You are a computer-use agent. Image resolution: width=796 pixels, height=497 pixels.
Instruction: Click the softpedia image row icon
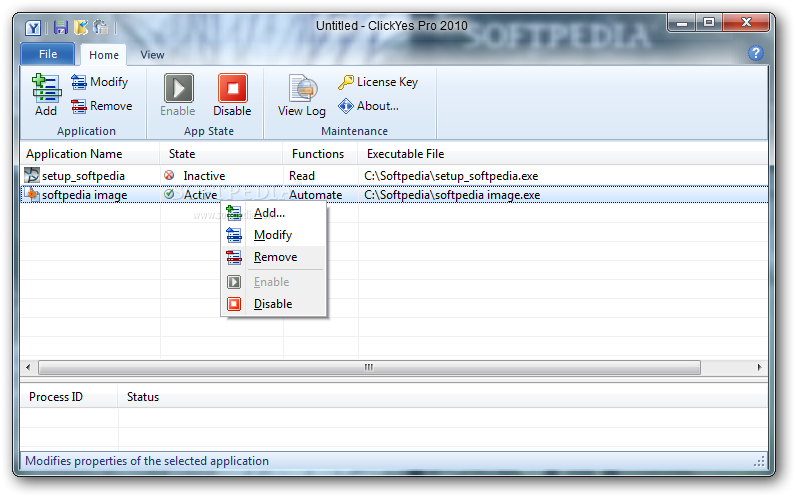(31, 194)
